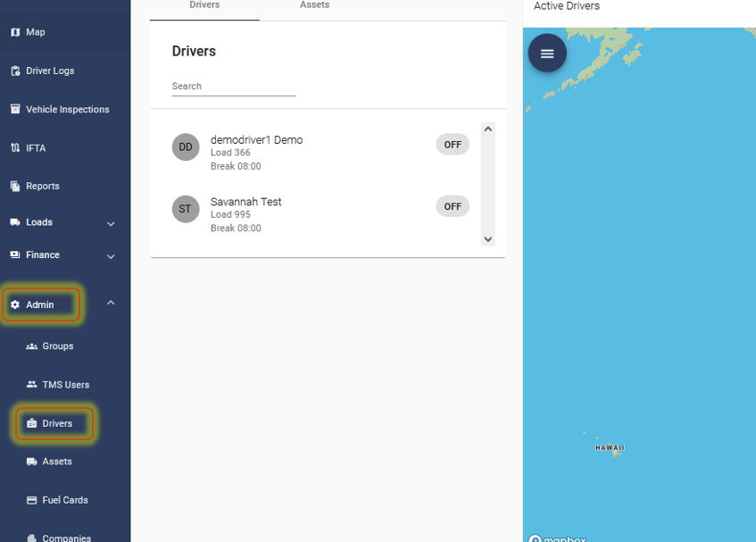This screenshot has height=542, width=756.
Task: Expand the Loads menu chevron
Action: pyautogui.click(x=111, y=223)
